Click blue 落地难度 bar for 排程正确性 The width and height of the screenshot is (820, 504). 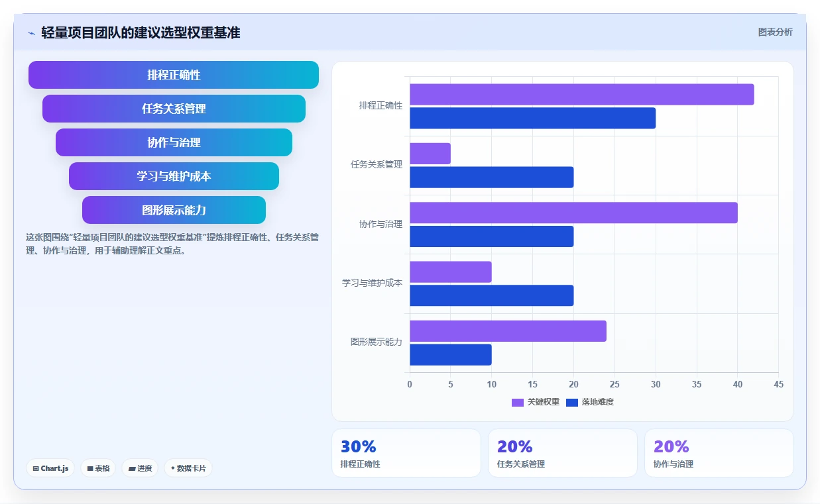(x=532, y=118)
